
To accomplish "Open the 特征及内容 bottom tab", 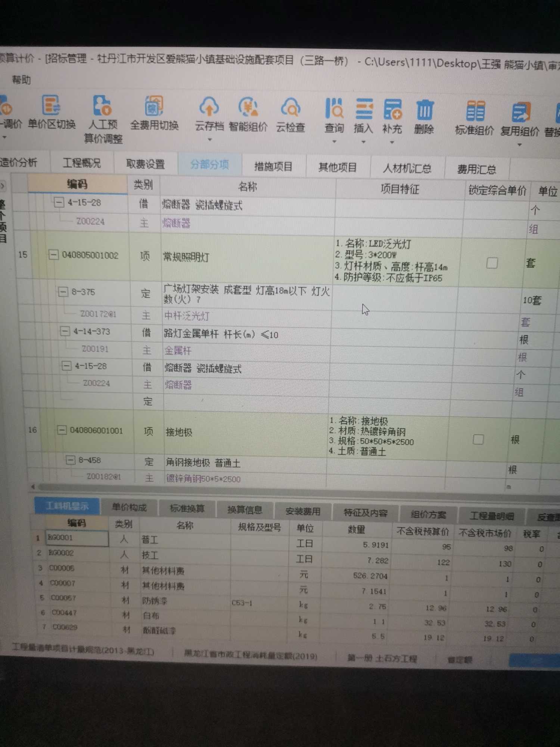I will [x=365, y=513].
